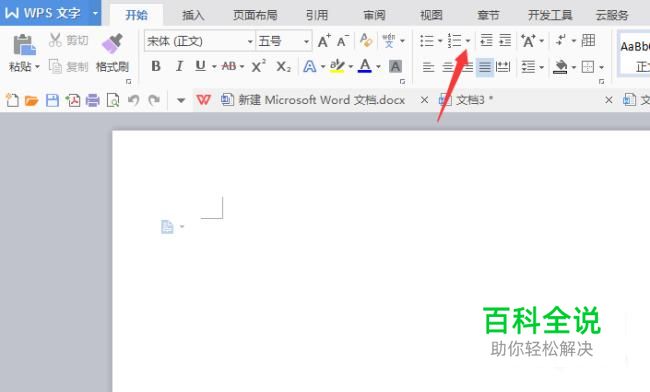Click the print preview icon

point(113,100)
